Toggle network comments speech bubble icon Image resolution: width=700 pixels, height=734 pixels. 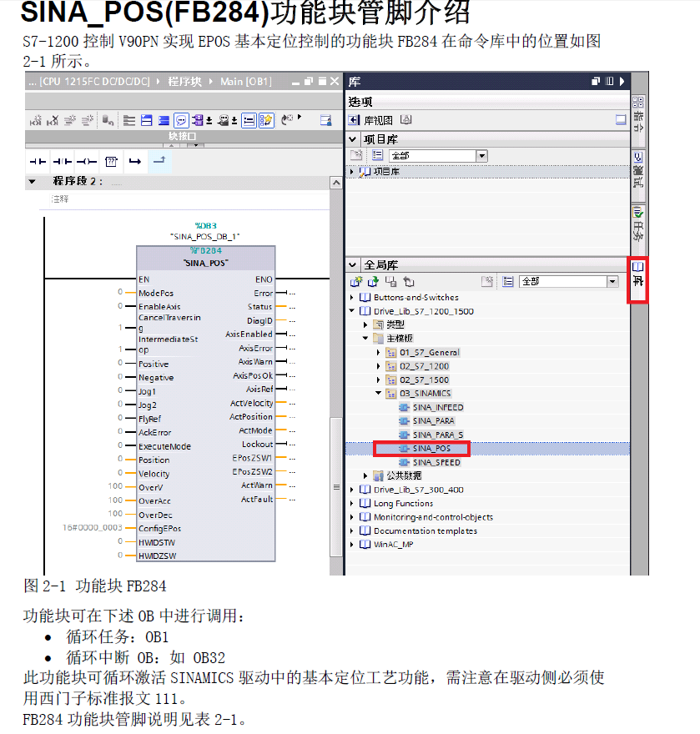coord(181,121)
